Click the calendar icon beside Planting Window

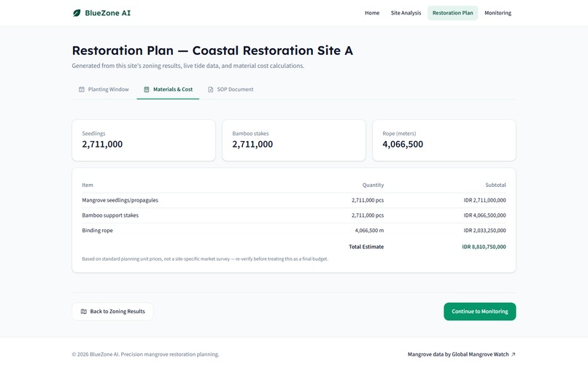click(82, 89)
